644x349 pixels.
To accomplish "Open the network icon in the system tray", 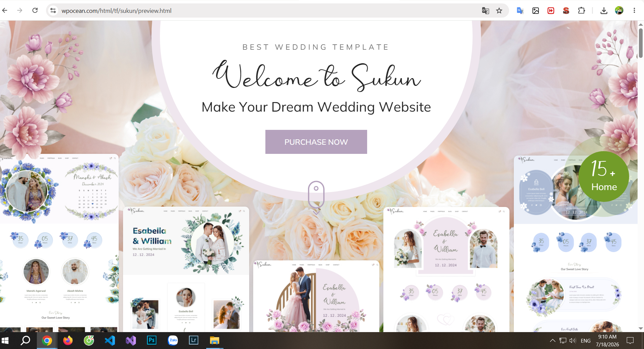I will [563, 341].
